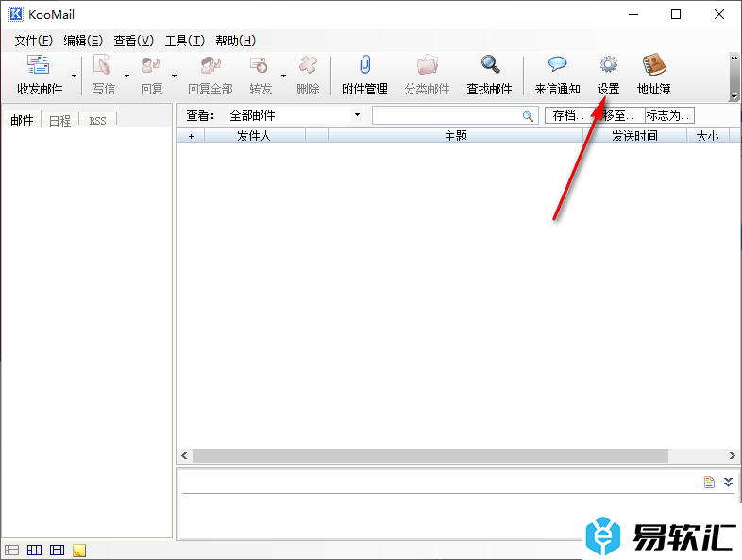Sort by 大小 column header

coord(707,136)
